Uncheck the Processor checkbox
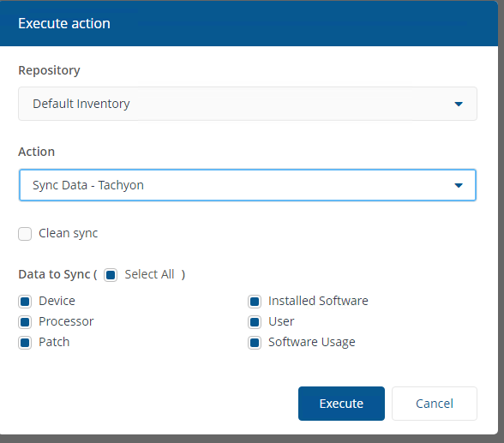This screenshot has height=443, width=504. pyautogui.click(x=25, y=322)
